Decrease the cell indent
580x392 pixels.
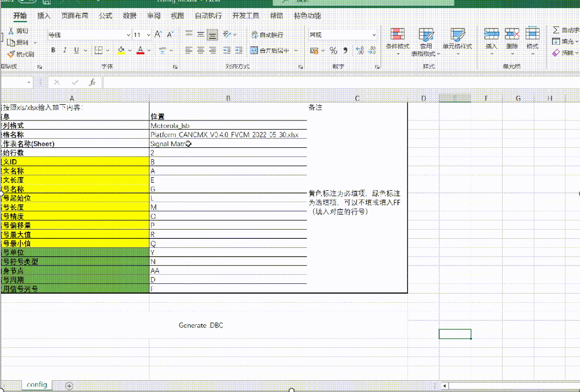pyautogui.click(x=227, y=50)
